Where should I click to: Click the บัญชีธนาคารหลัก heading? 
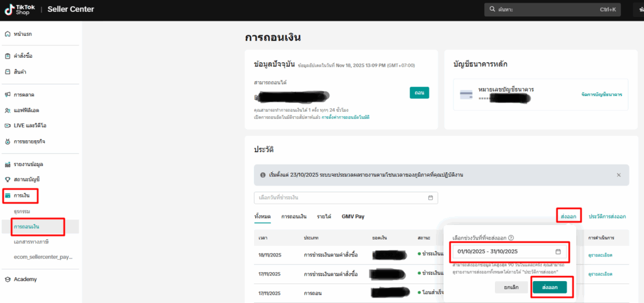coord(480,65)
